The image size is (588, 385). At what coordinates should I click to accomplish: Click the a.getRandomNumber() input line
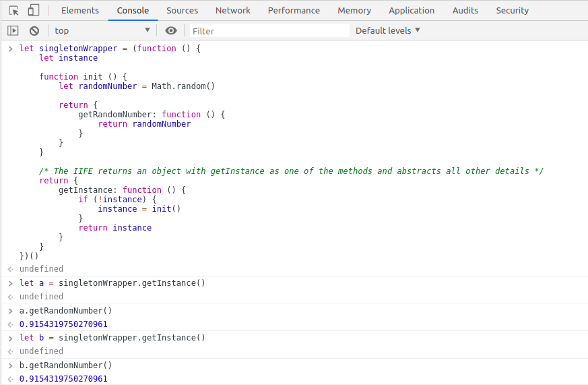click(x=65, y=311)
